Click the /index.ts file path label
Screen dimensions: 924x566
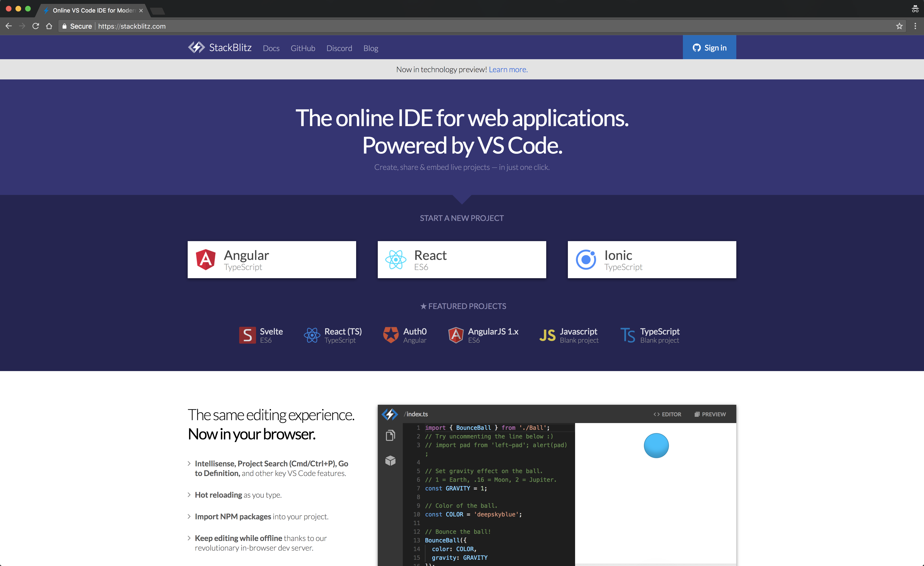coord(416,414)
